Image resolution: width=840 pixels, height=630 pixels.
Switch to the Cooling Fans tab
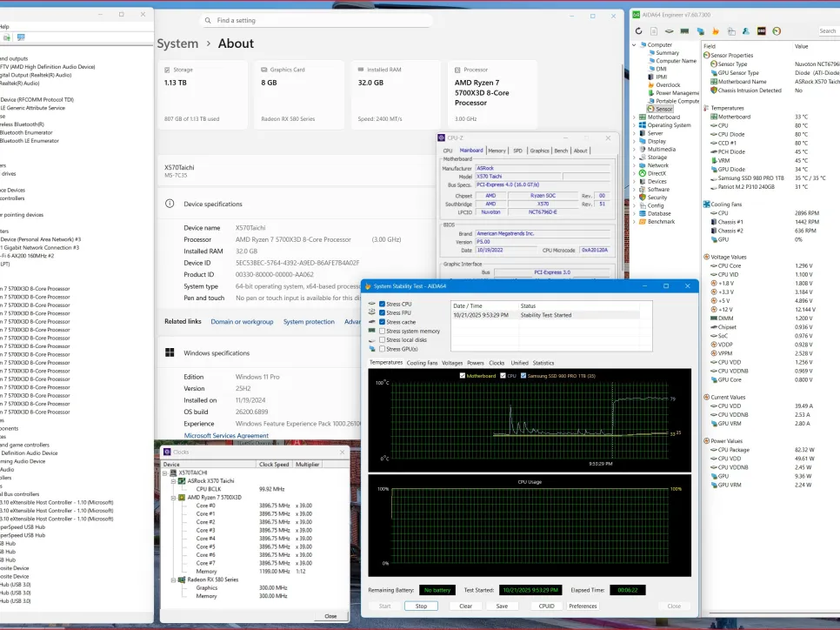pyautogui.click(x=422, y=363)
